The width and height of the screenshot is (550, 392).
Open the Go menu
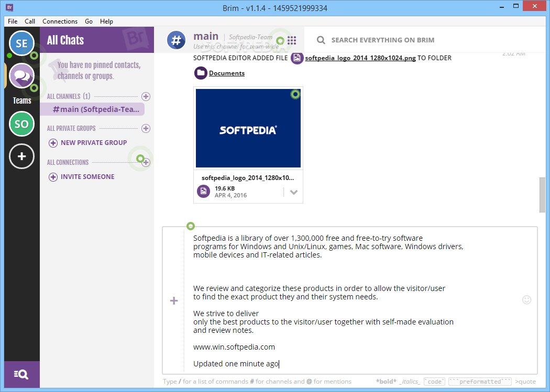coord(89,21)
